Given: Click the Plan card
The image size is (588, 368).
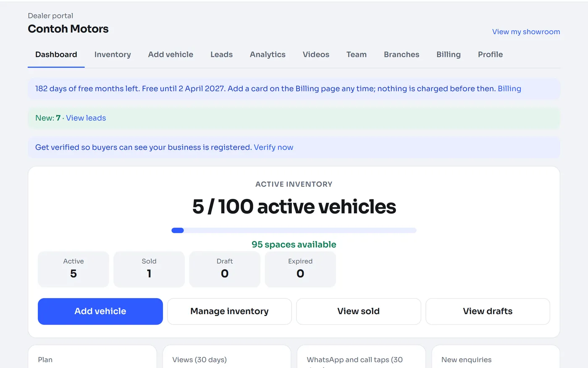Looking at the screenshot, I should pos(92,357).
